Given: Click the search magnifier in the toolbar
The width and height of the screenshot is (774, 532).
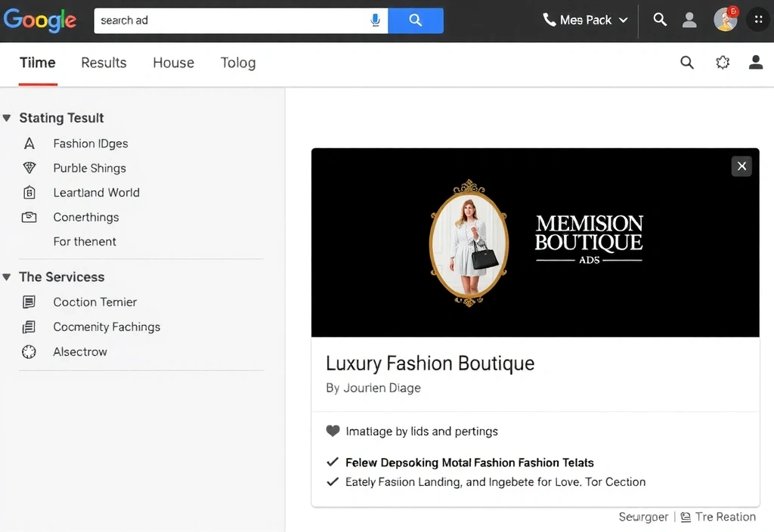Looking at the screenshot, I should pos(686,63).
